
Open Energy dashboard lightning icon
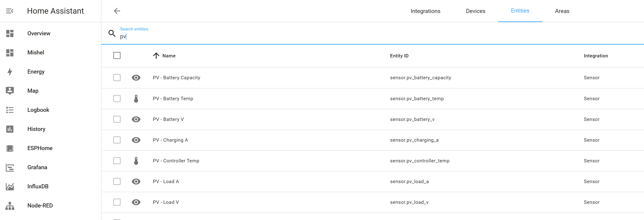pyautogui.click(x=10, y=72)
